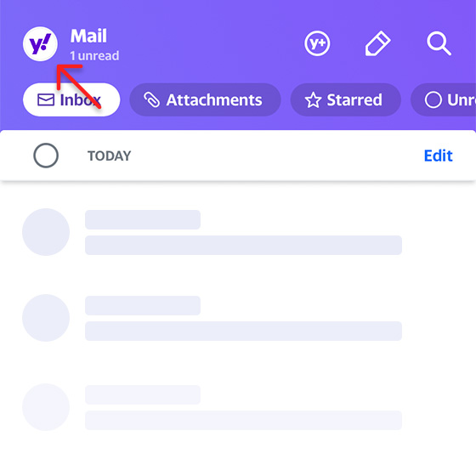Click the 1 unread status text
The height and width of the screenshot is (476, 476).
tap(94, 56)
